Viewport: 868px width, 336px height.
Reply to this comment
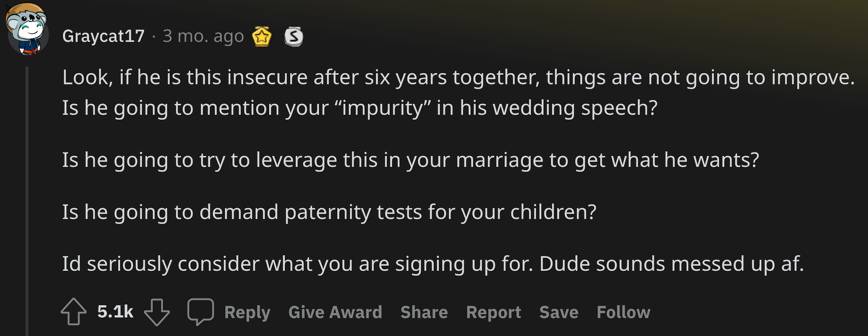coord(248,312)
